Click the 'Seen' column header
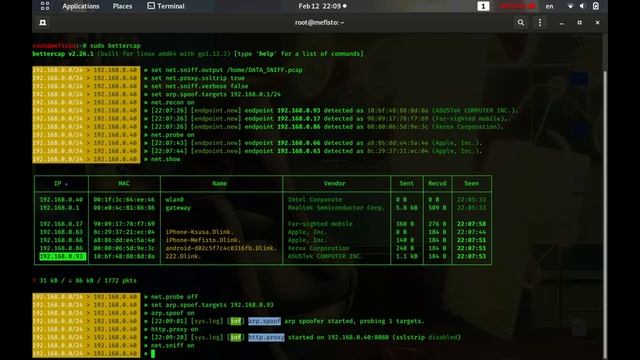The image size is (640, 360). 472,184
